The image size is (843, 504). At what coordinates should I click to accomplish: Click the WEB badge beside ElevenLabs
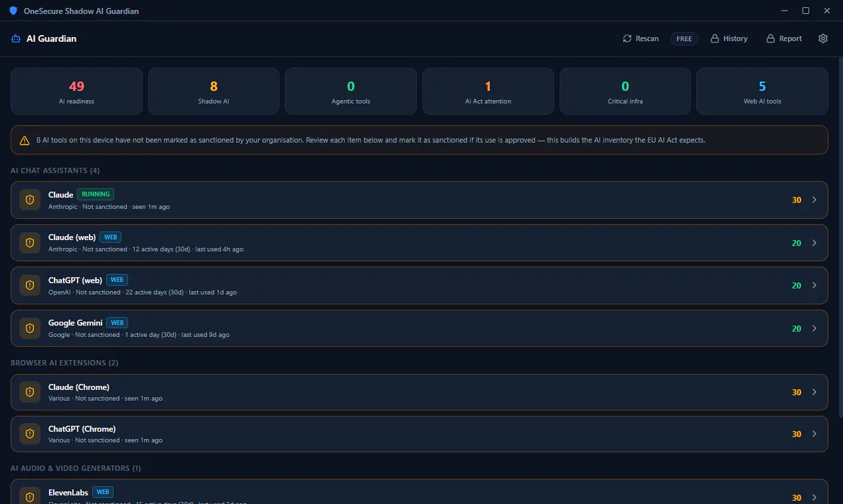tap(103, 492)
